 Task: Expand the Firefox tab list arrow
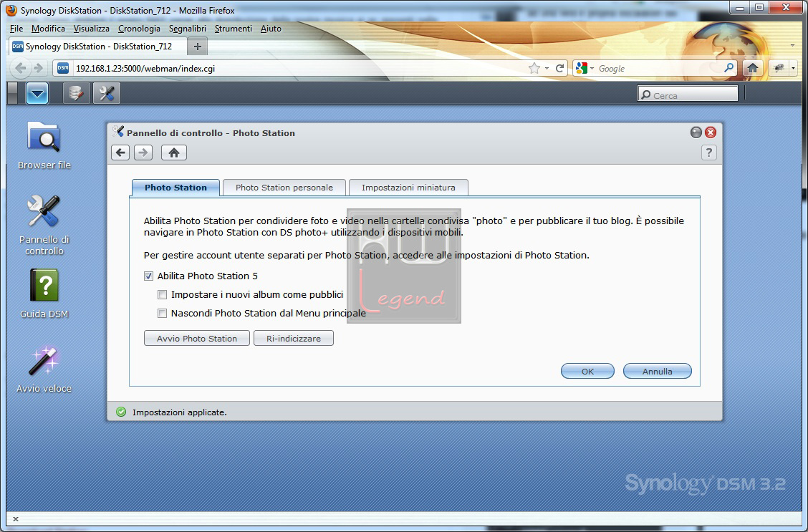click(792, 46)
